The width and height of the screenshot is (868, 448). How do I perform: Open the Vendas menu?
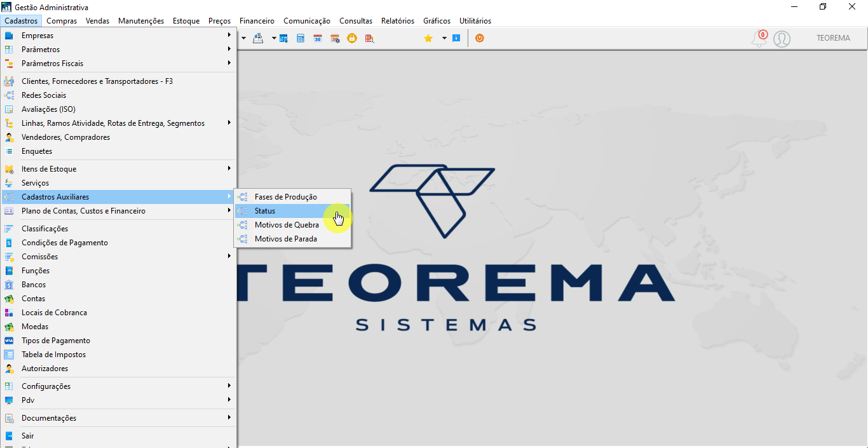coord(97,21)
